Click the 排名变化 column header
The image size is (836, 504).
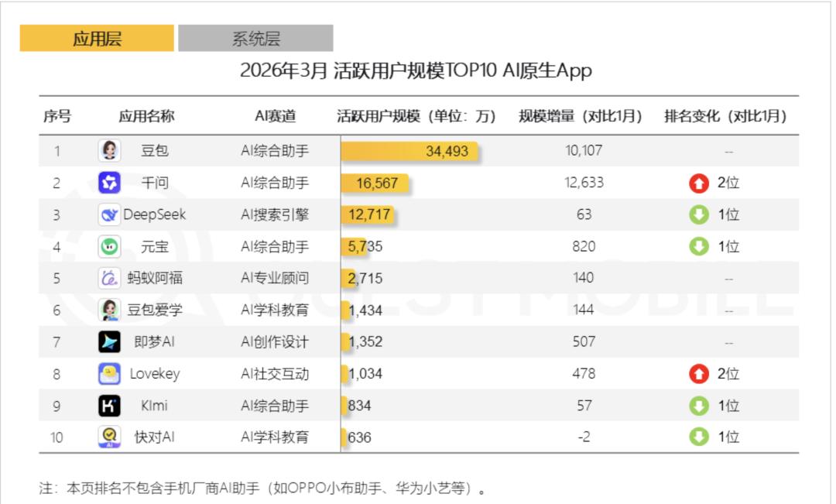click(x=725, y=115)
